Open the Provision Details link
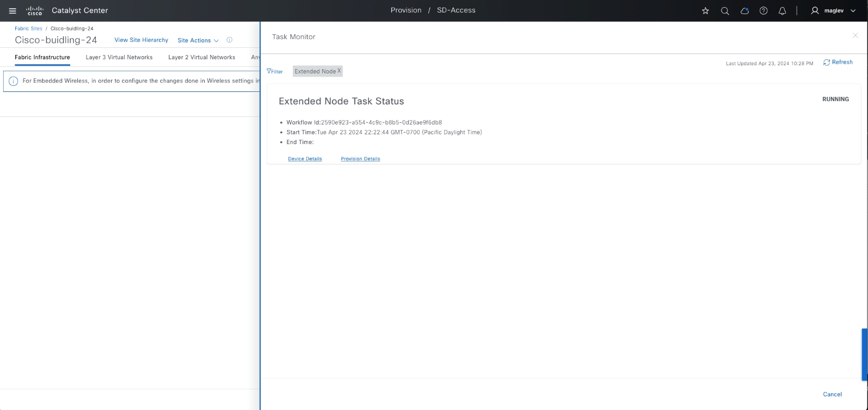The image size is (868, 410). [x=360, y=159]
